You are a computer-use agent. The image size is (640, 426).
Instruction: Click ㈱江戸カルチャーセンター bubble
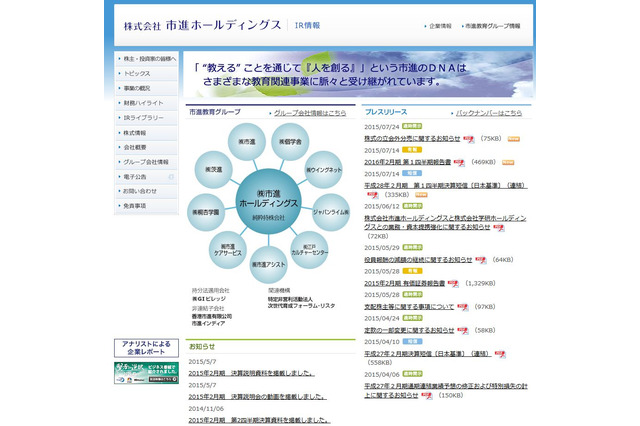tap(309, 250)
